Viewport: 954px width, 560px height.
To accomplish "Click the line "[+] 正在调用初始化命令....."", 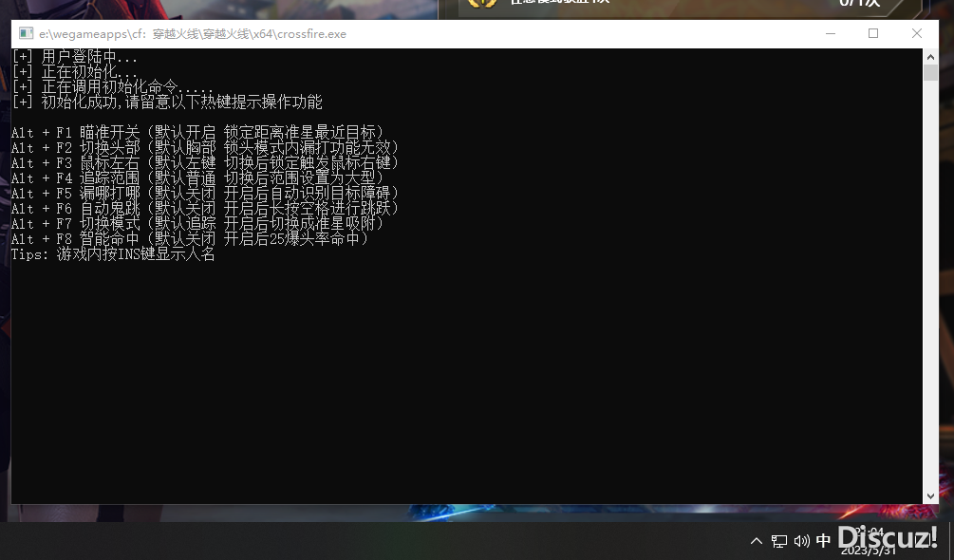I will [x=113, y=87].
